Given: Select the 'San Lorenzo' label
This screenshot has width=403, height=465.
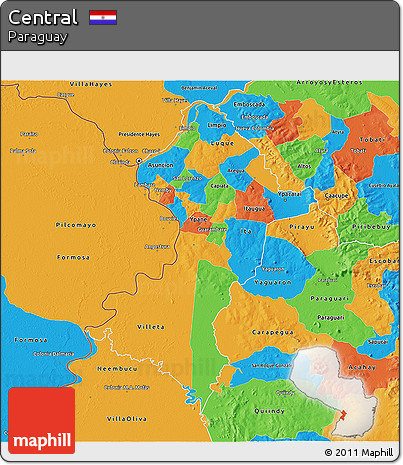Looking at the screenshot, I should 187,178.
